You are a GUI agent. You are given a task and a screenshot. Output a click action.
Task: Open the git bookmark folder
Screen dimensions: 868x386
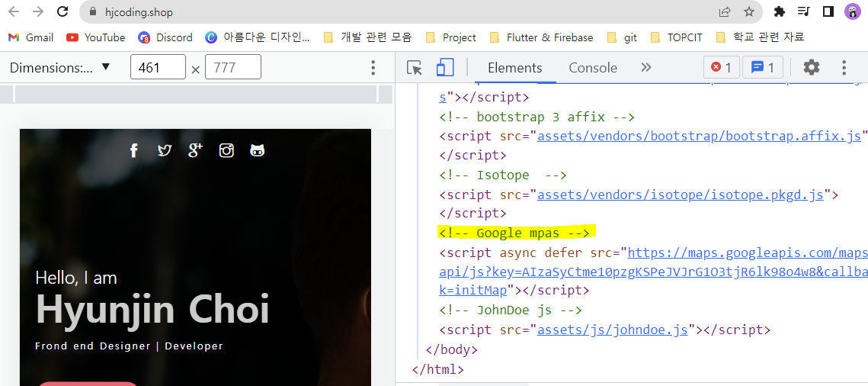point(622,37)
